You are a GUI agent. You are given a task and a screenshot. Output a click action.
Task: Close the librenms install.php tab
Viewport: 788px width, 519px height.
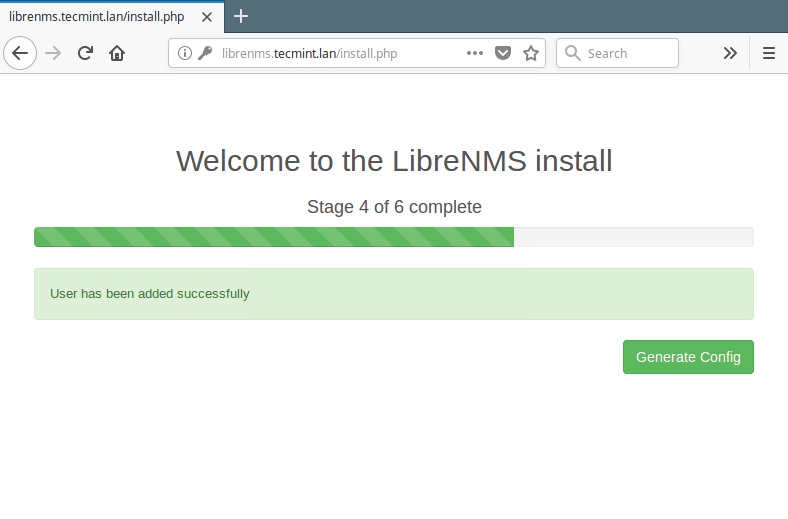[x=207, y=17]
